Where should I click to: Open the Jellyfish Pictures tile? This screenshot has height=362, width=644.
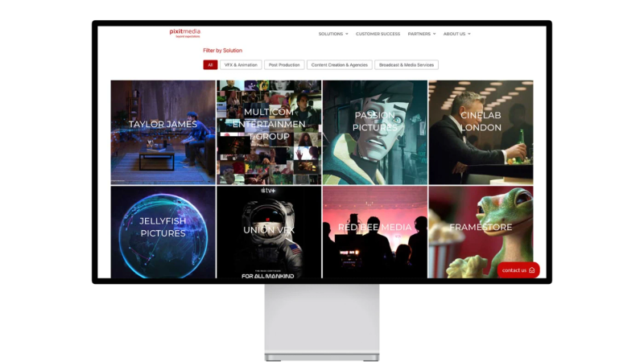(x=163, y=232)
